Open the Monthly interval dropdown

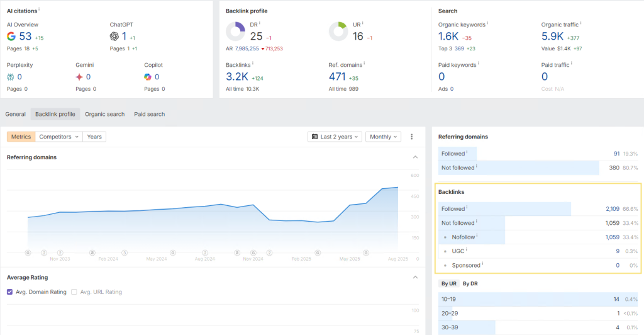(x=383, y=137)
